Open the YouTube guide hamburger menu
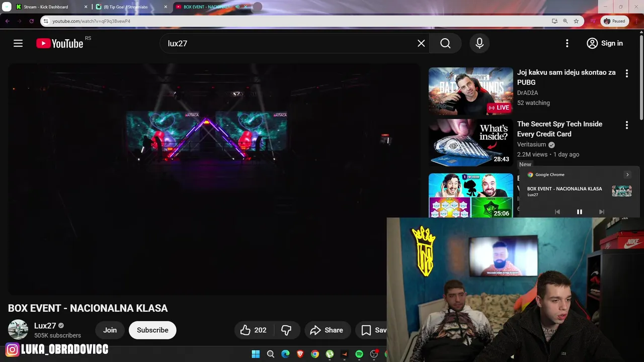 tap(18, 43)
